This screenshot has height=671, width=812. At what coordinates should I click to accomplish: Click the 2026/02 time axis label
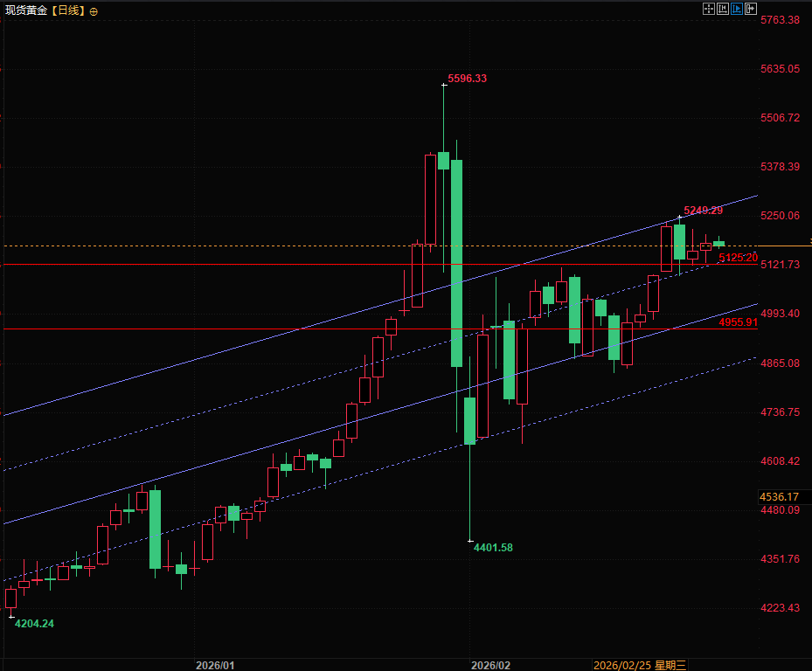pyautogui.click(x=490, y=665)
